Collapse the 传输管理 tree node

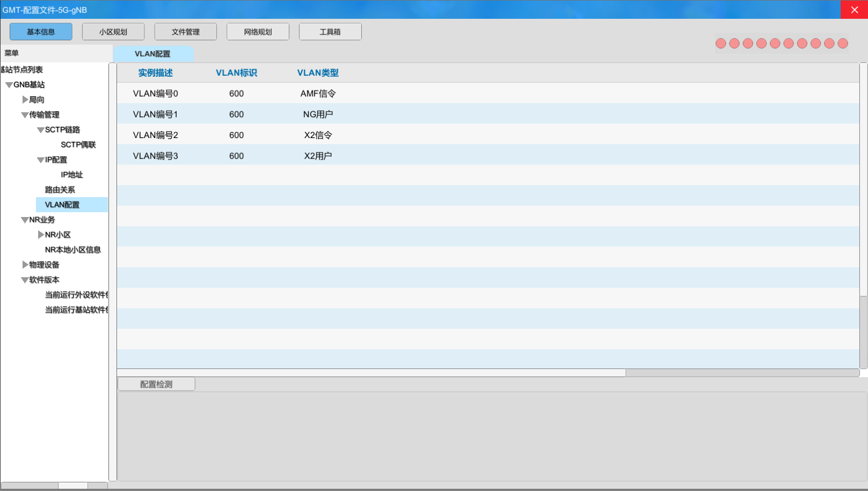25,115
